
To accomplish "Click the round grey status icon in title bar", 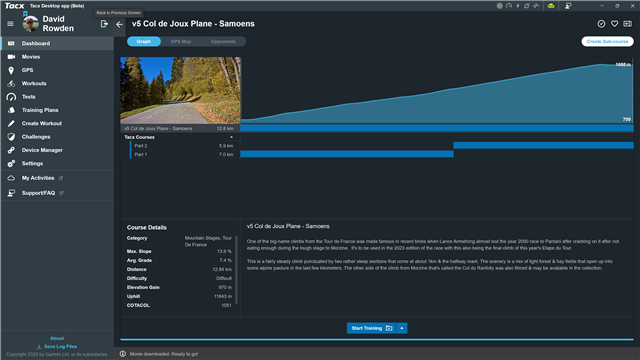I will click(x=500, y=6).
